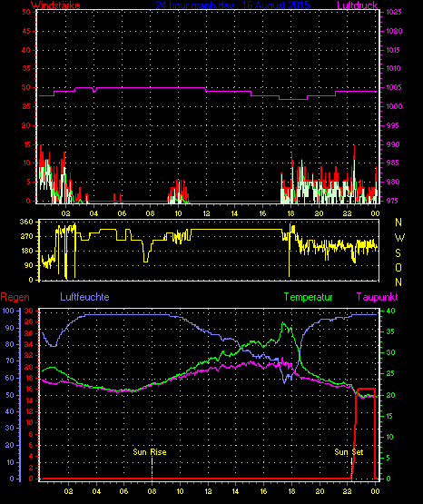Screen dimensions: 423x504
Task: Click the blue 60 humidity axis value
Action: coord(10,378)
